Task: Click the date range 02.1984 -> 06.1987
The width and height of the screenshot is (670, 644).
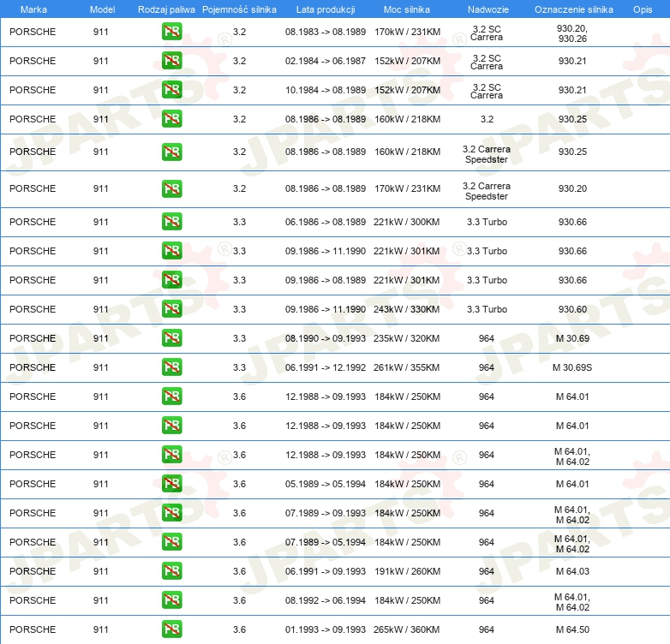Action: coord(326,61)
